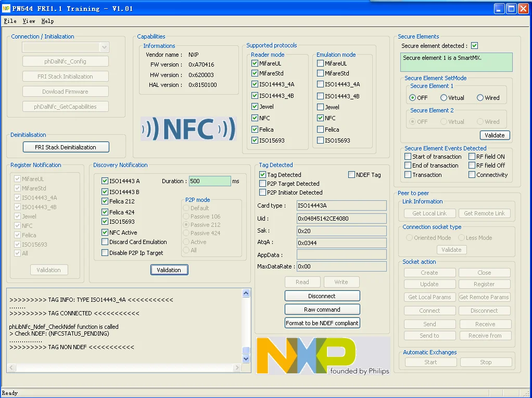This screenshot has height=398, width=532.
Task: Click the Uid value field
Action: pyautogui.click(x=341, y=219)
